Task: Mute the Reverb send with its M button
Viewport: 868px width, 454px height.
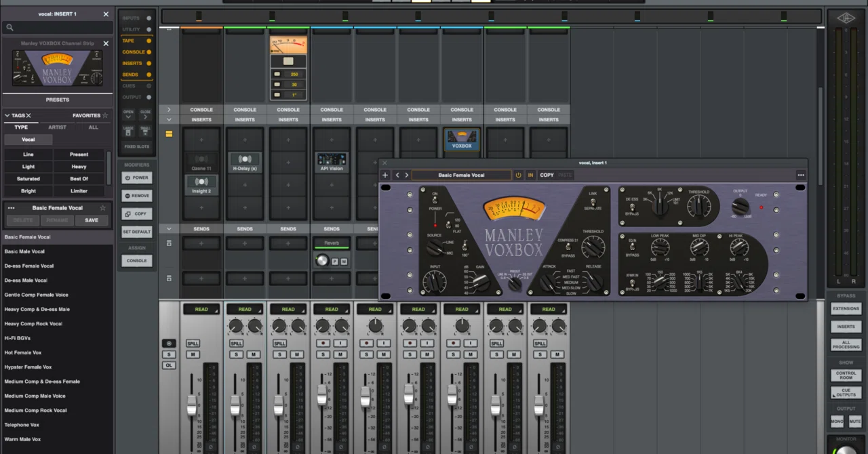Action: pos(344,261)
